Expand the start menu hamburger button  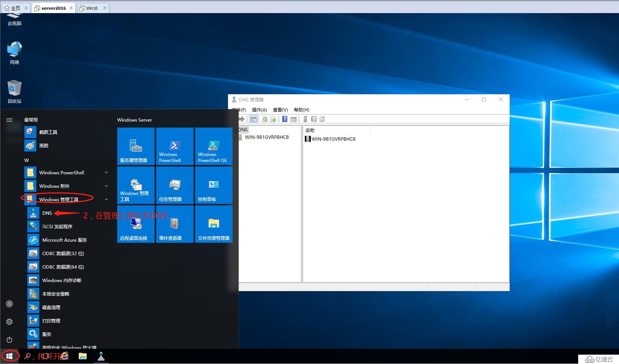pos(9,120)
